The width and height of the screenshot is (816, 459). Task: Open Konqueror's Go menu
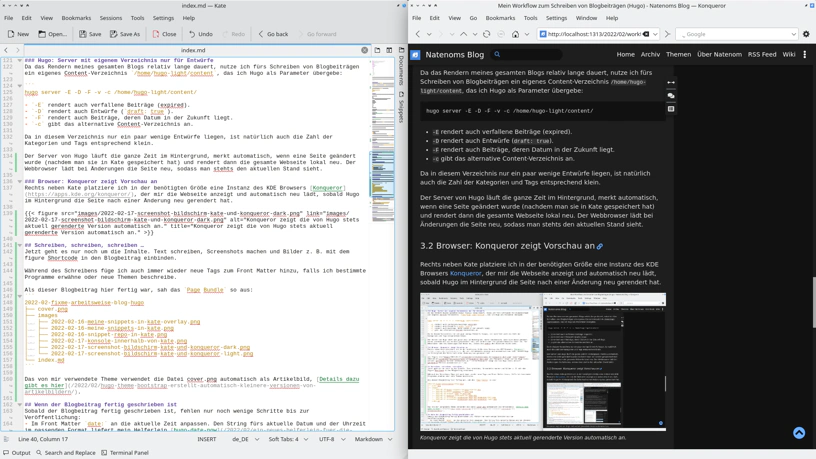[x=473, y=18]
